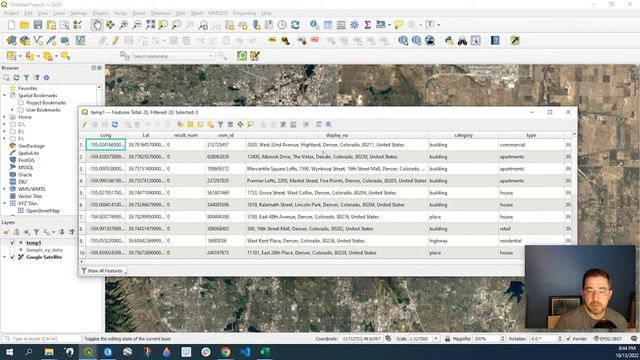Image resolution: width=640 pixels, height=360 pixels.
Task: Open the Field Calculator abacus icon
Action: pyautogui.click(x=341, y=25)
